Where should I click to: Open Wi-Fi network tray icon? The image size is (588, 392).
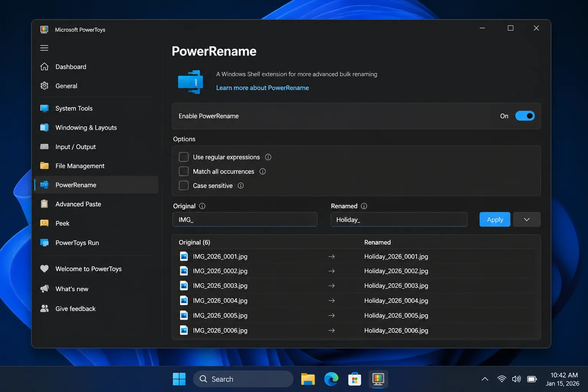[501, 379]
